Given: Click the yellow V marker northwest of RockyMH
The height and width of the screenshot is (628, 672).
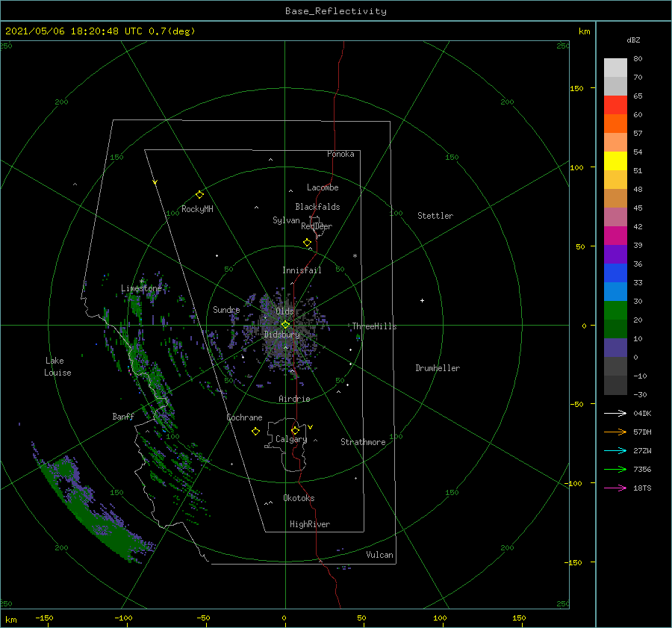Looking at the screenshot, I should (x=155, y=182).
